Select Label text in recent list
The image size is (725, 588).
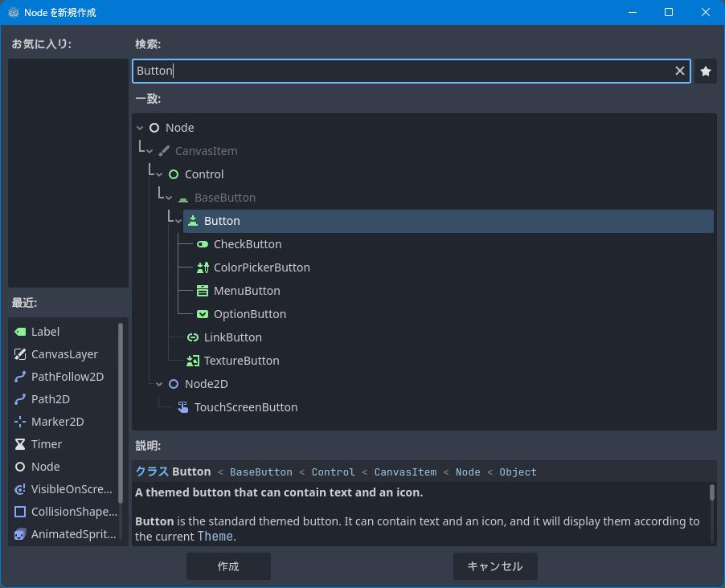pyautogui.click(x=45, y=332)
